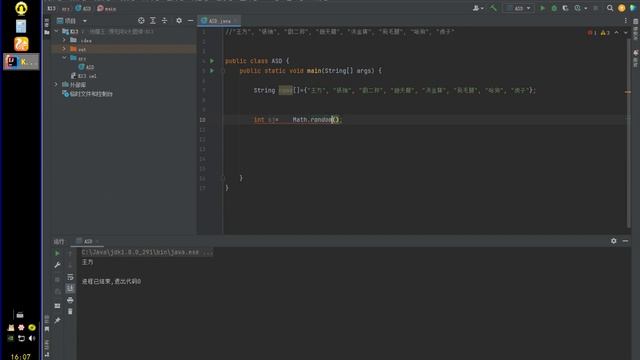This screenshot has width=640, height=360.
Task: Hide the Run panel with minus icon
Action: (x=625, y=241)
